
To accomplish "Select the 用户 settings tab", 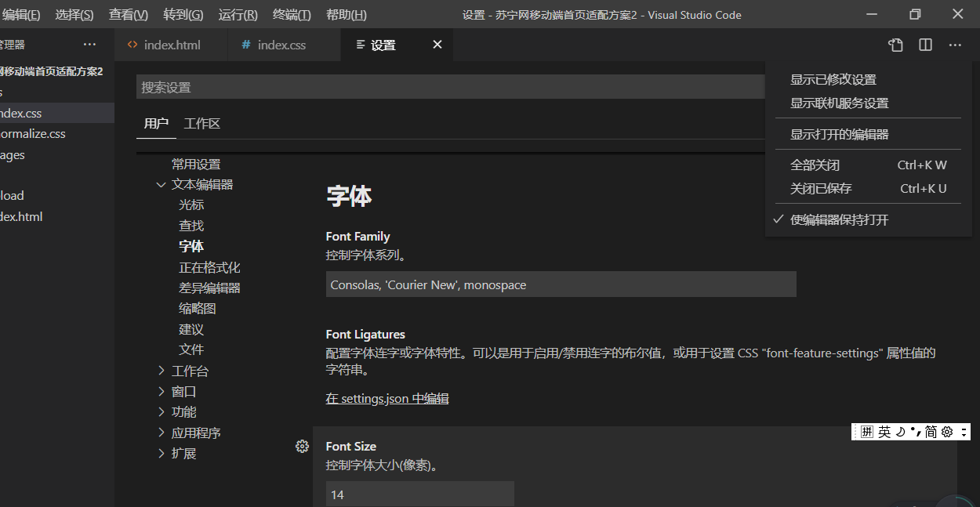I will (x=156, y=123).
